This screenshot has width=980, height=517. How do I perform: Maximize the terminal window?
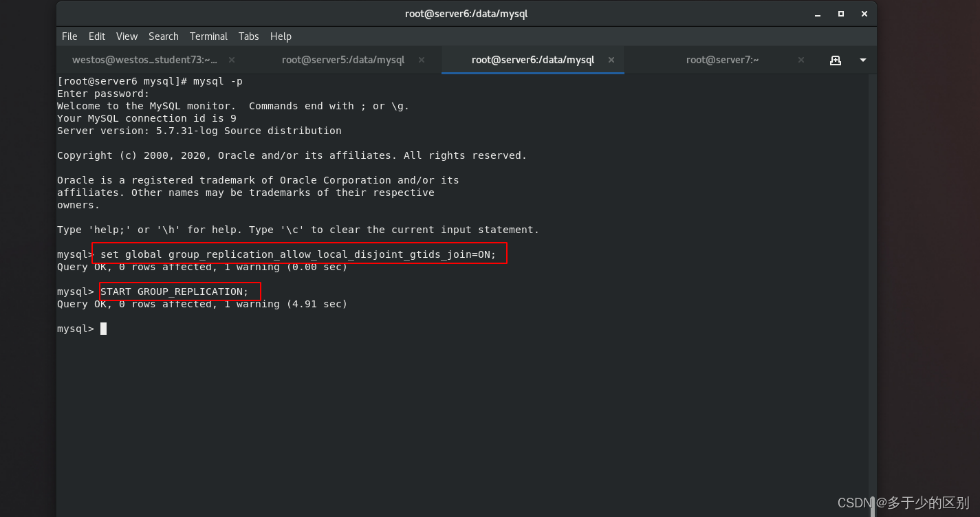[x=840, y=14]
